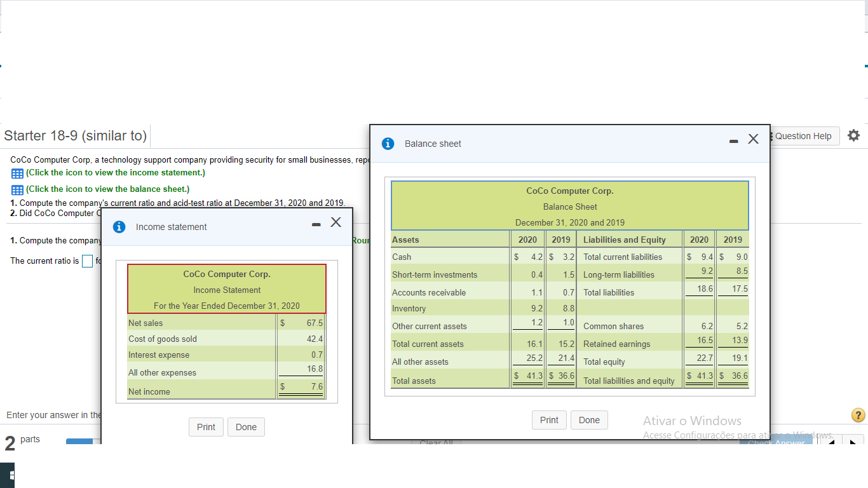Image resolution: width=868 pixels, height=488 pixels.
Task: Click the 9.4 total current liabilities 2020 value
Action: point(707,257)
